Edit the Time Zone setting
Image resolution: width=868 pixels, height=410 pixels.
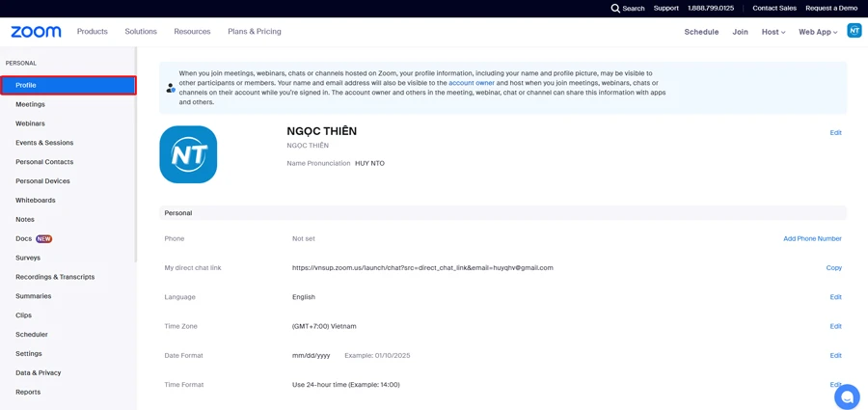pos(835,326)
